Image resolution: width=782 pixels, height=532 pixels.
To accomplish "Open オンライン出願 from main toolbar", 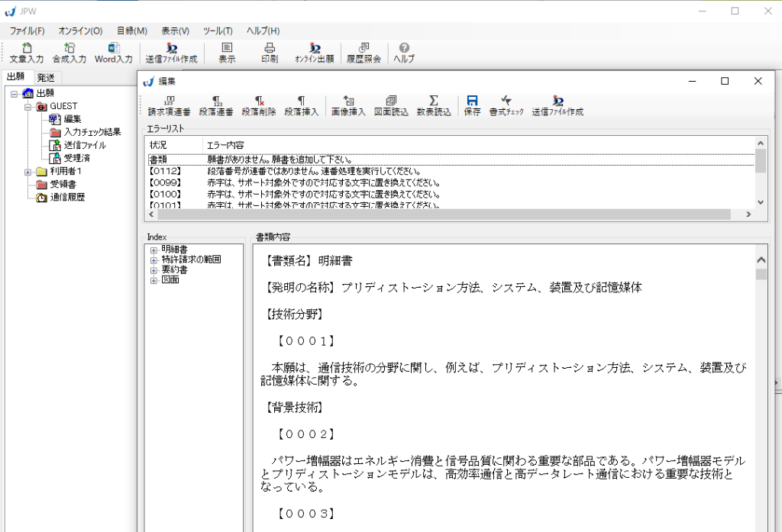I will click(314, 52).
